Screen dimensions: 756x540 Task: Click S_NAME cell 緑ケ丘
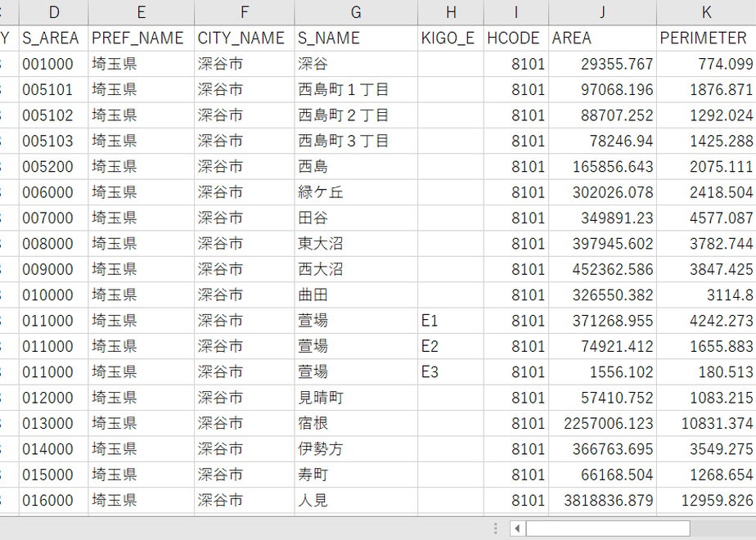pyautogui.click(x=356, y=192)
